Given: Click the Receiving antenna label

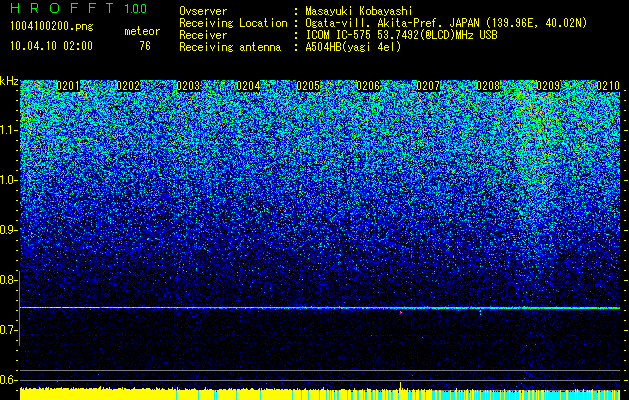Looking at the screenshot, I should 230,47.
